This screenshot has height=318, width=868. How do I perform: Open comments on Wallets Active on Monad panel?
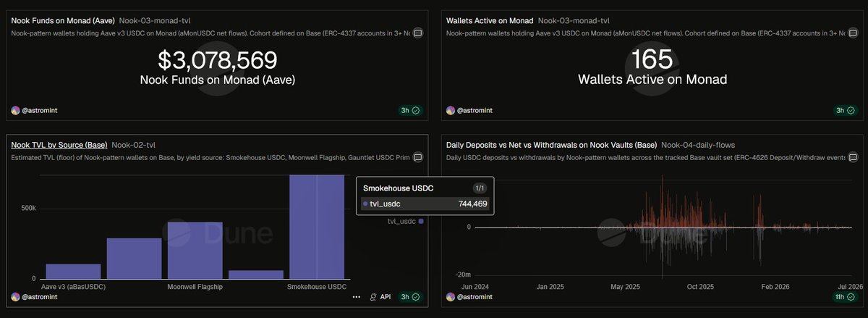(853, 33)
